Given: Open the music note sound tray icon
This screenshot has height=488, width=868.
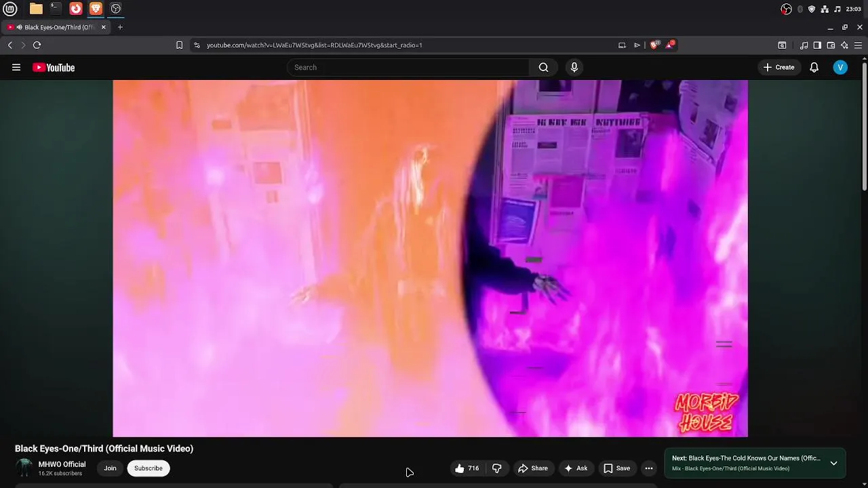Looking at the screenshot, I should tap(837, 9).
